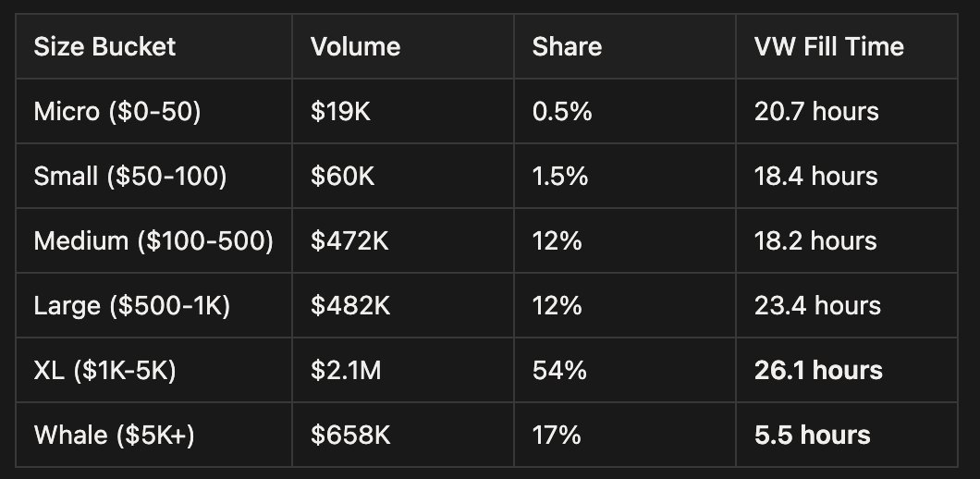Screen dimensions: 980x479
Task: Click the bold 26.1 hours cell
Action: [x=818, y=371]
